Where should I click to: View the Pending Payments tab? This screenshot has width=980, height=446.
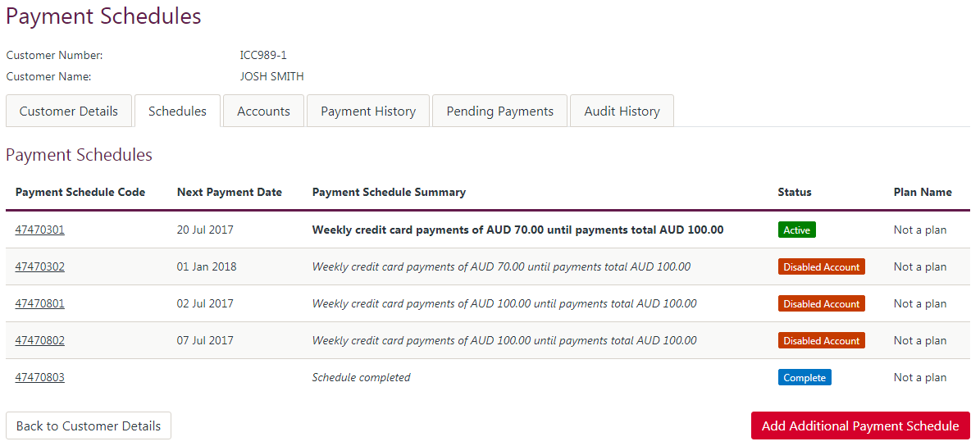[499, 111]
